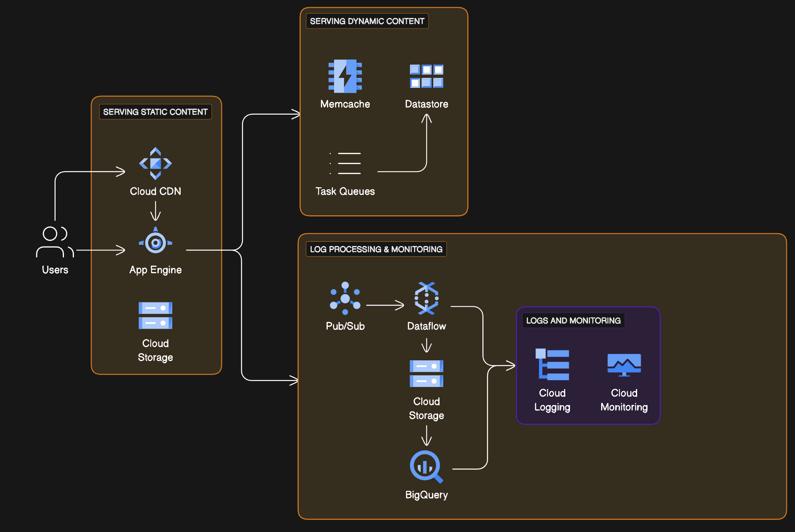Select the Pub/Sub text label

(345, 326)
